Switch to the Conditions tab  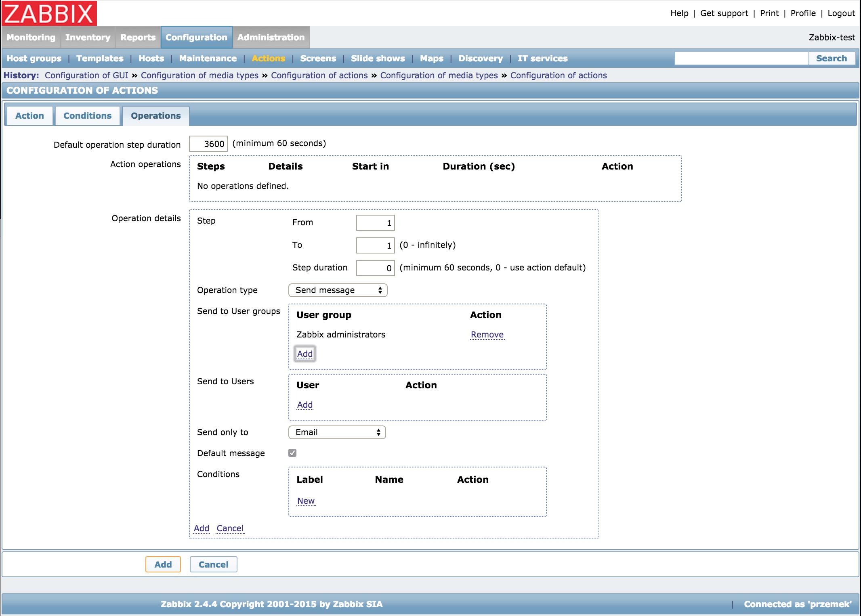pyautogui.click(x=87, y=116)
